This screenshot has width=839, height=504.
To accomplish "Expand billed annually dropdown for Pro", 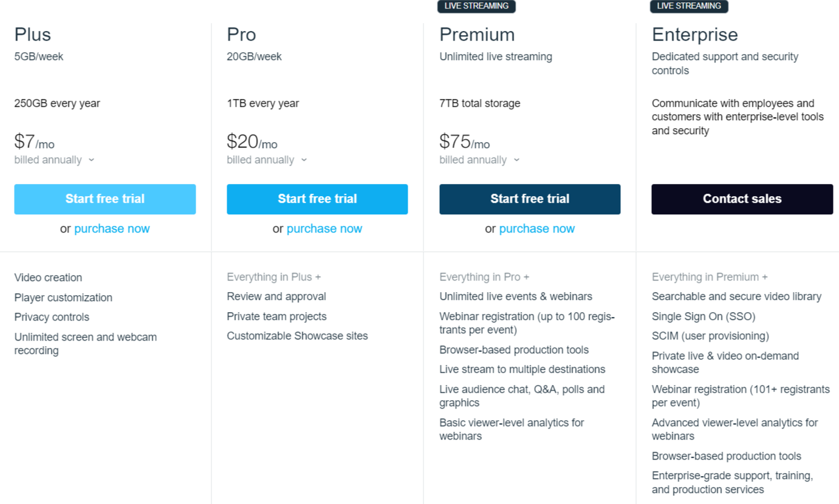I will click(x=267, y=160).
